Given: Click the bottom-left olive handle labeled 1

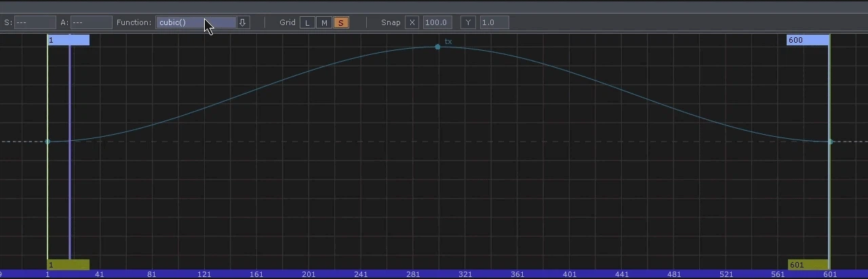Looking at the screenshot, I should [x=68, y=264].
